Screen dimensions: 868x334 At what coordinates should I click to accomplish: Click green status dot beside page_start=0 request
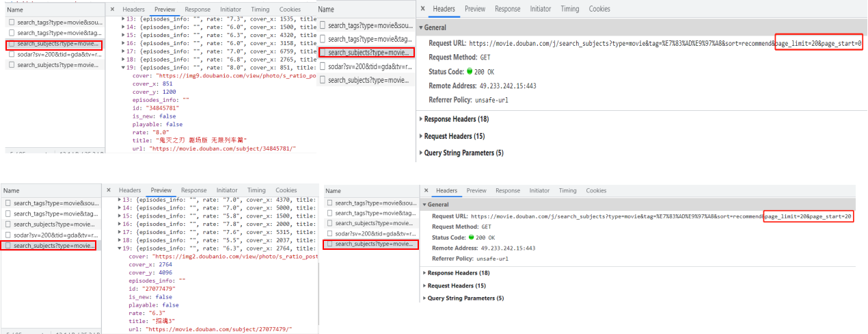coord(470,71)
